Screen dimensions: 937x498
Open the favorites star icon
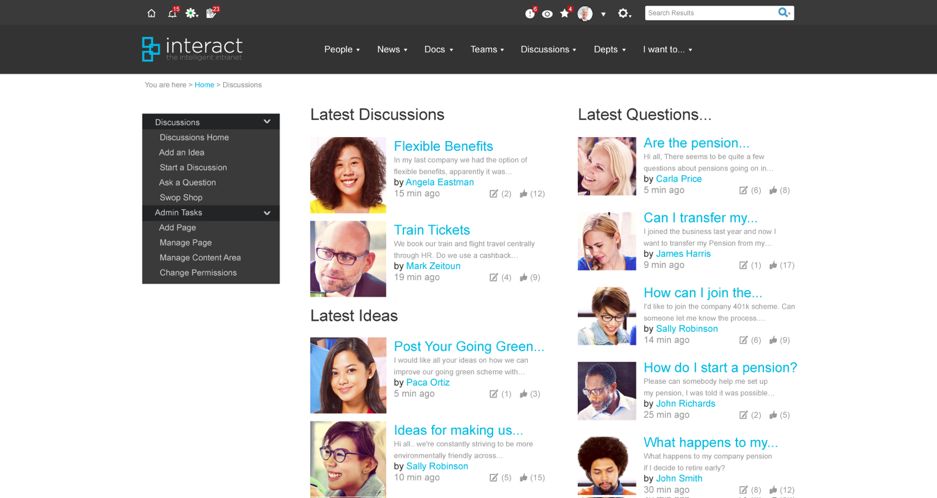pyautogui.click(x=565, y=13)
